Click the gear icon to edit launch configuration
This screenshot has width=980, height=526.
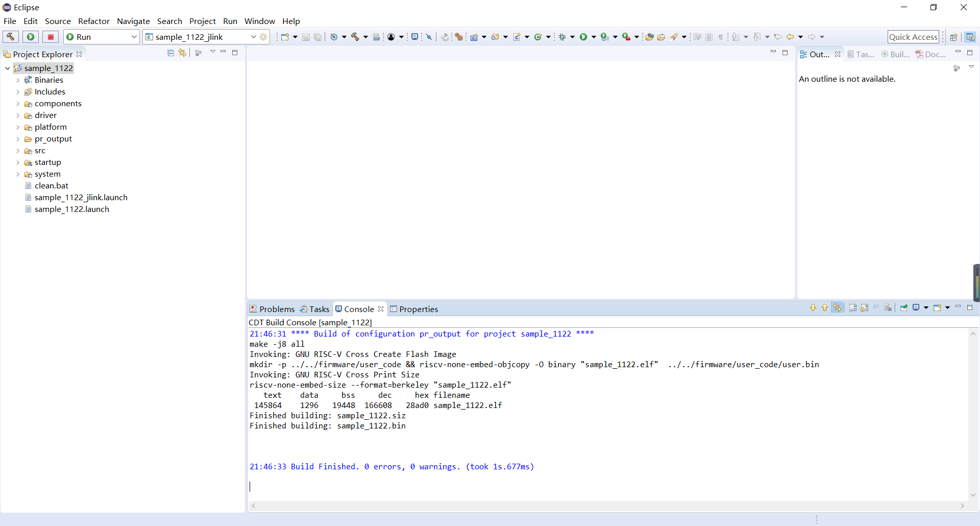point(263,37)
